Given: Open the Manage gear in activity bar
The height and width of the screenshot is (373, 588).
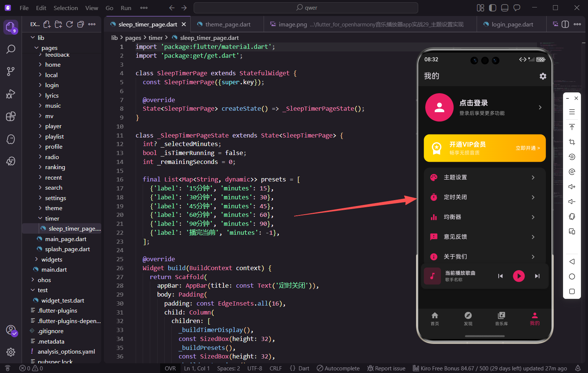Looking at the screenshot, I should tap(11, 352).
